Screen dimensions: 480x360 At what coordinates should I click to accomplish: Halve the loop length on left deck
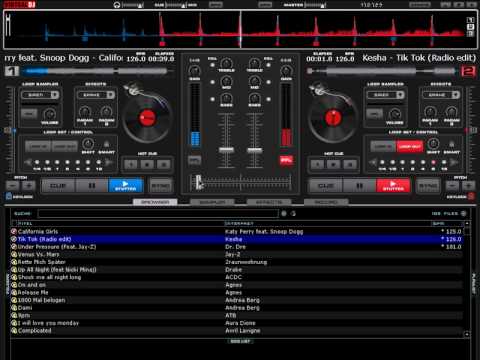(x=28, y=162)
